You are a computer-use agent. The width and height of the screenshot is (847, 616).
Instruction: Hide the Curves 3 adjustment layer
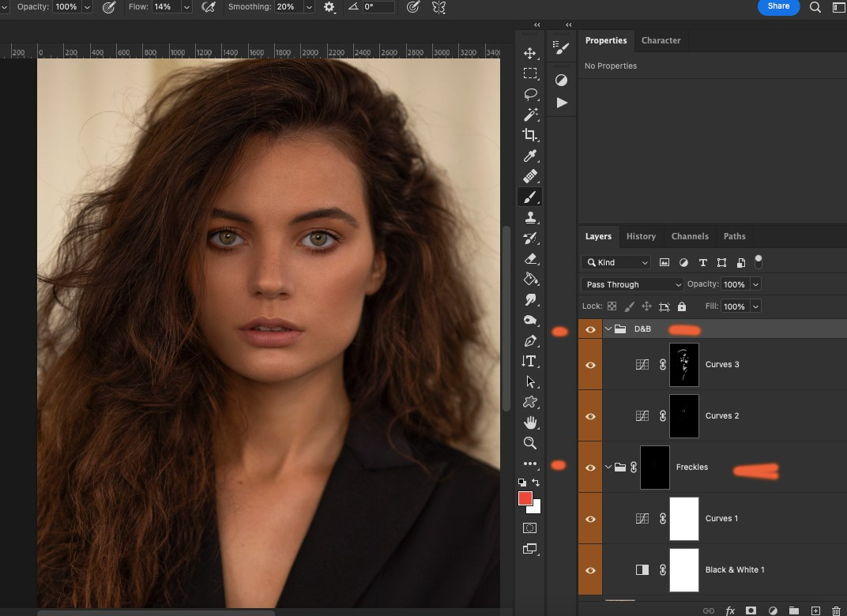589,364
